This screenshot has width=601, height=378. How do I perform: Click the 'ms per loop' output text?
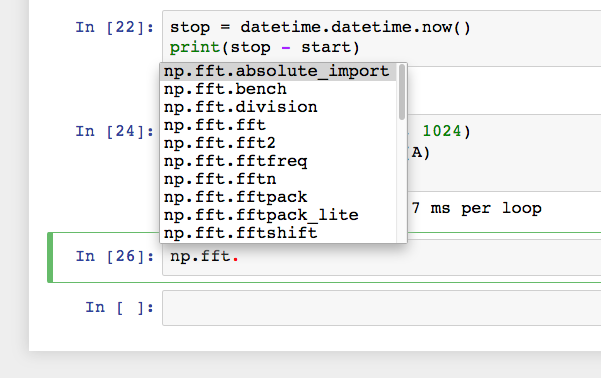click(x=486, y=209)
